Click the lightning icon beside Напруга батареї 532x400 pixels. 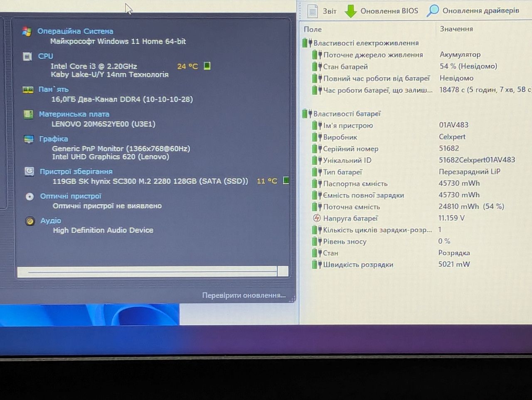(x=317, y=218)
